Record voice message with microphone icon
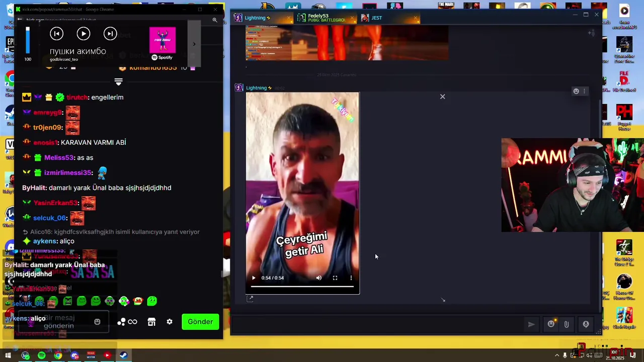644x362 pixels. 586,324
